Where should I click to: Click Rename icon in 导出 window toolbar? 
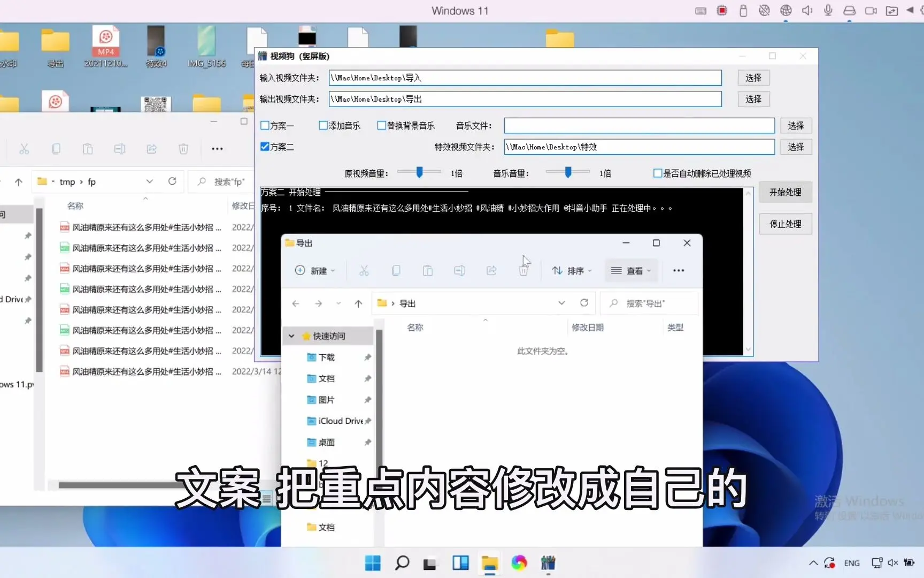[459, 271]
